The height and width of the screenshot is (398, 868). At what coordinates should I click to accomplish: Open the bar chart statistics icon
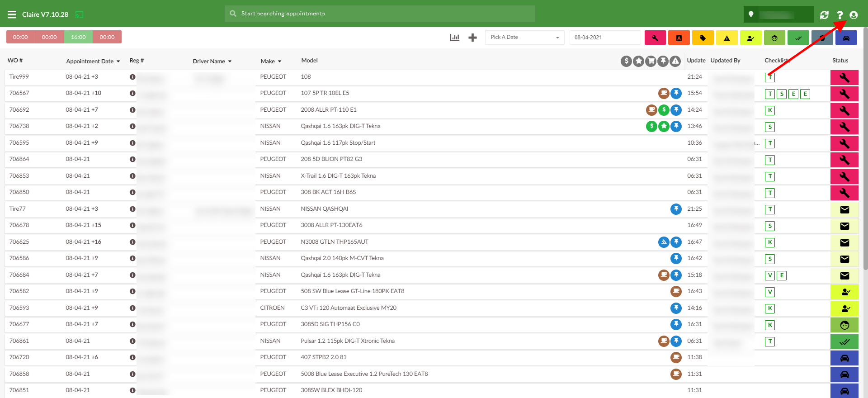[454, 38]
